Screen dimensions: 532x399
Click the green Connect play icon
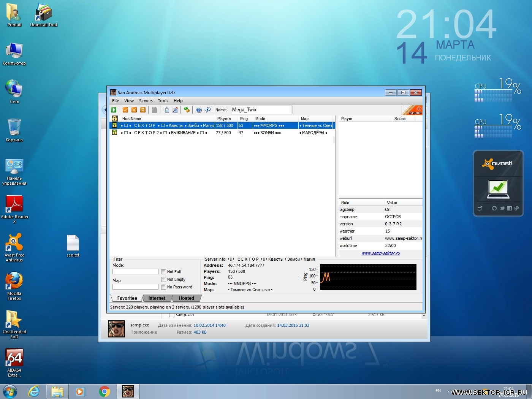[x=114, y=110]
